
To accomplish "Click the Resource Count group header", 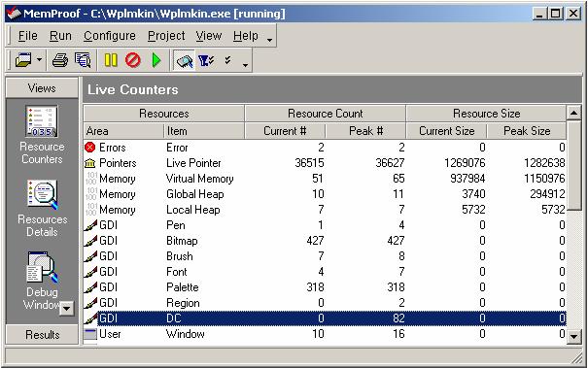I will coord(326,114).
